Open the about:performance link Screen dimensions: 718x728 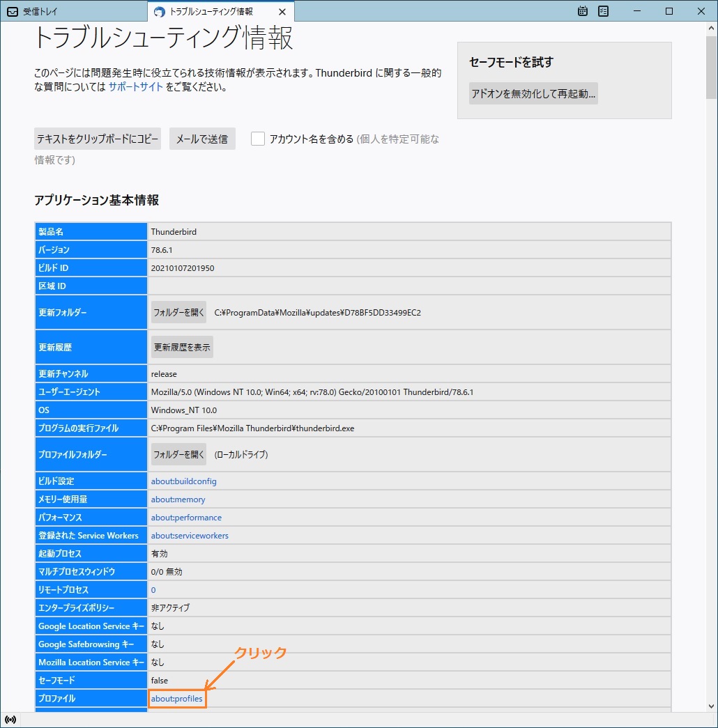coord(186,518)
